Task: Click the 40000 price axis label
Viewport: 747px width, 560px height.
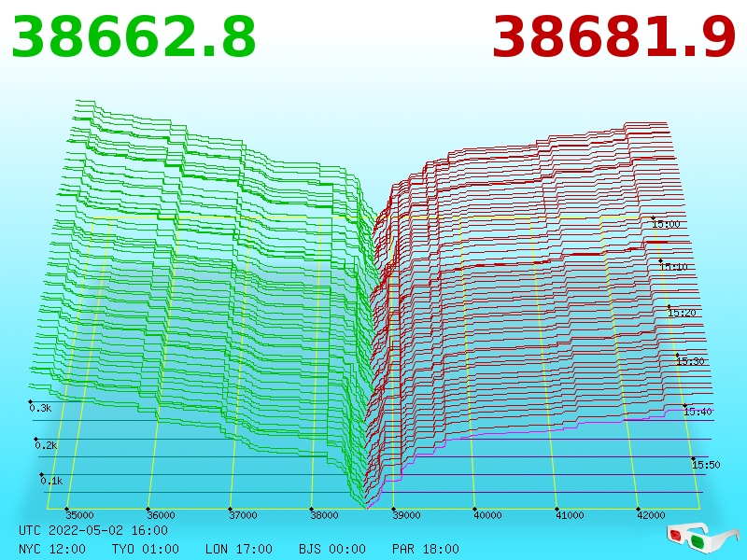Action: [x=487, y=515]
